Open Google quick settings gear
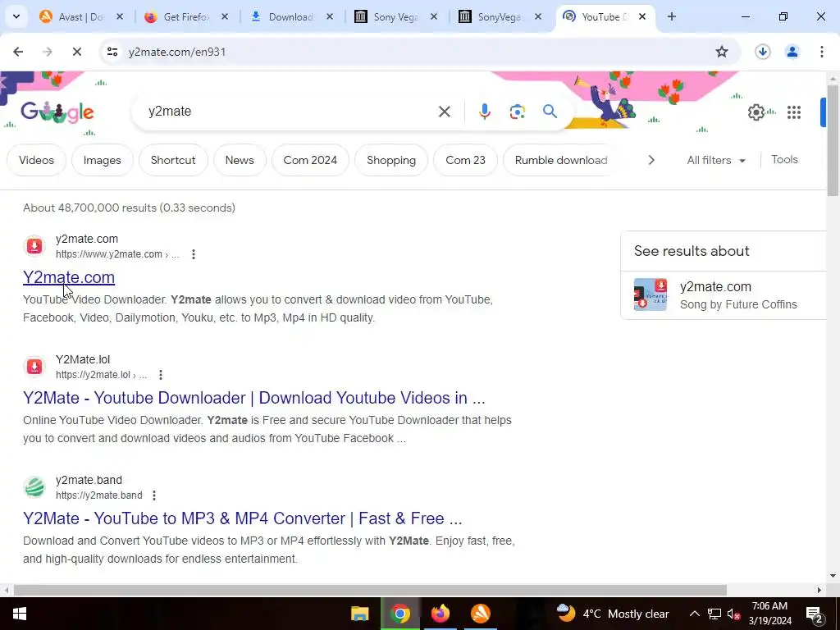Viewport: 840px width, 630px height. point(756,112)
